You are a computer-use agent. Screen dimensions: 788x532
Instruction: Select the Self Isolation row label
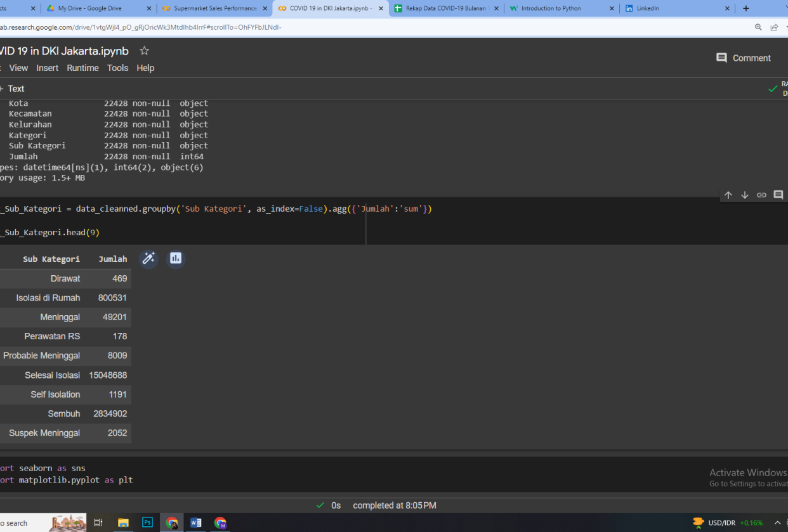pyautogui.click(x=55, y=394)
